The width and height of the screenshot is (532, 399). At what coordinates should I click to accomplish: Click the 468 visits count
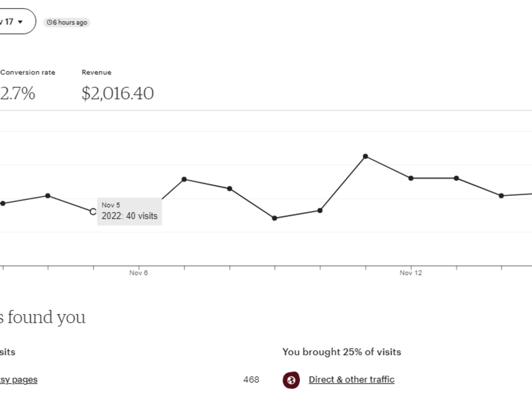click(x=251, y=380)
